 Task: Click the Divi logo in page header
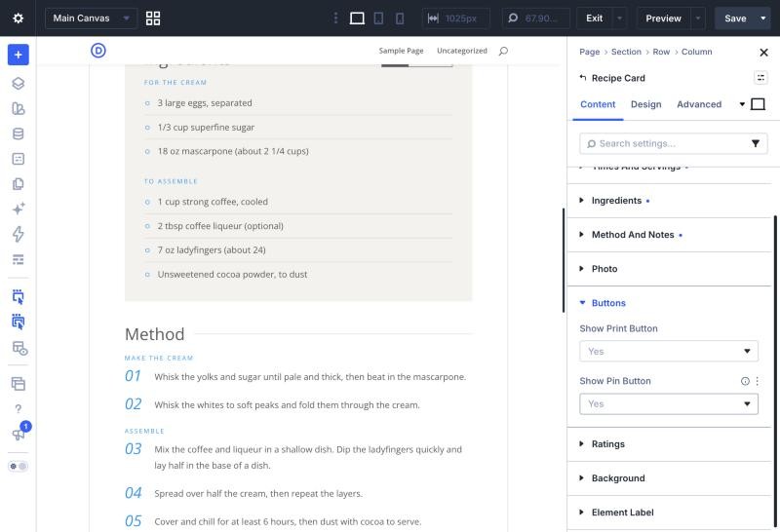coord(98,51)
